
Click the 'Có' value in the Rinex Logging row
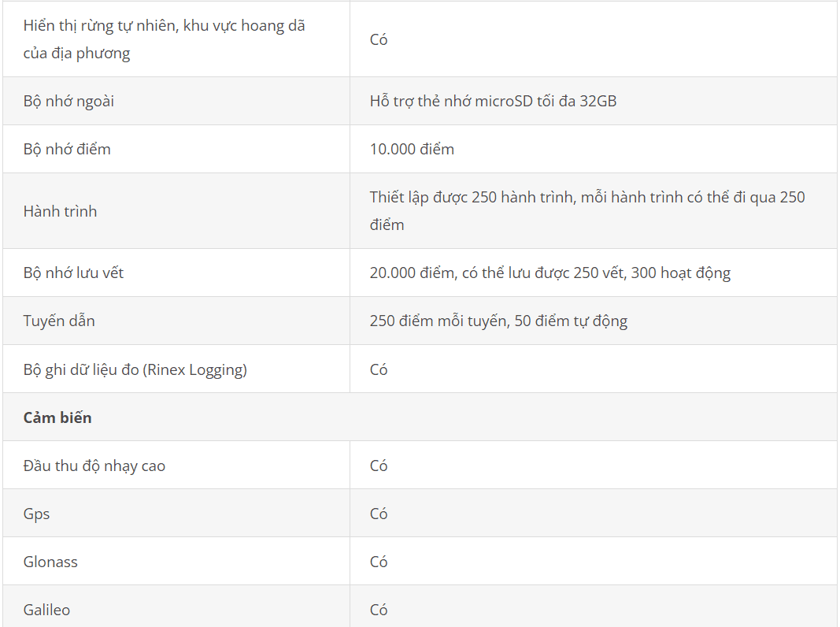(378, 369)
